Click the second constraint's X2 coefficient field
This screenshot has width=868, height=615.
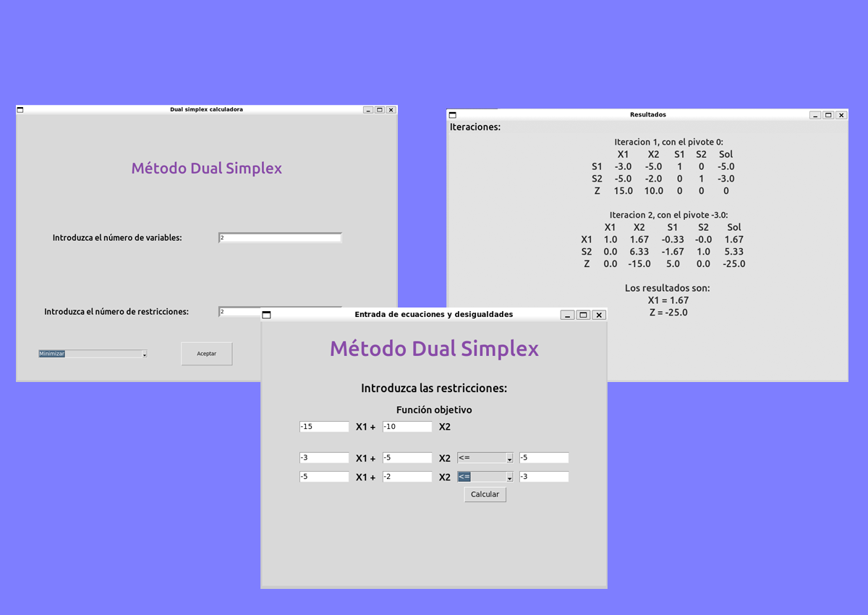click(407, 477)
